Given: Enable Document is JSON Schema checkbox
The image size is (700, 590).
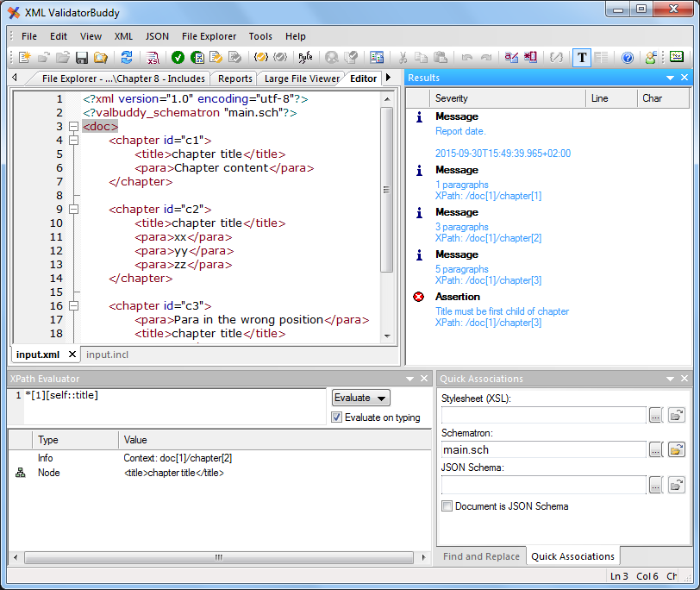Looking at the screenshot, I should coord(447,506).
